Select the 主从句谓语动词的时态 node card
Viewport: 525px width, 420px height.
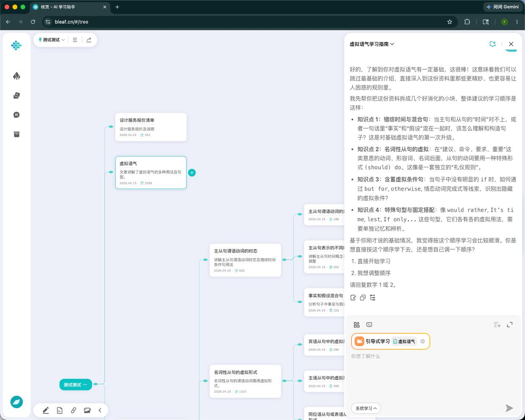(245, 260)
